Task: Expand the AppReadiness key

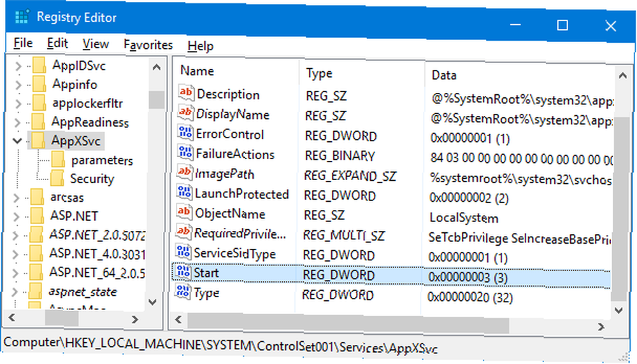Action: point(17,122)
